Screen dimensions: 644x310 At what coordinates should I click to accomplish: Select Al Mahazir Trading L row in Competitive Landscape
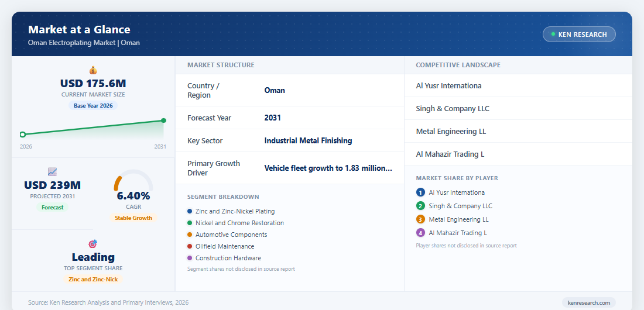coord(518,154)
